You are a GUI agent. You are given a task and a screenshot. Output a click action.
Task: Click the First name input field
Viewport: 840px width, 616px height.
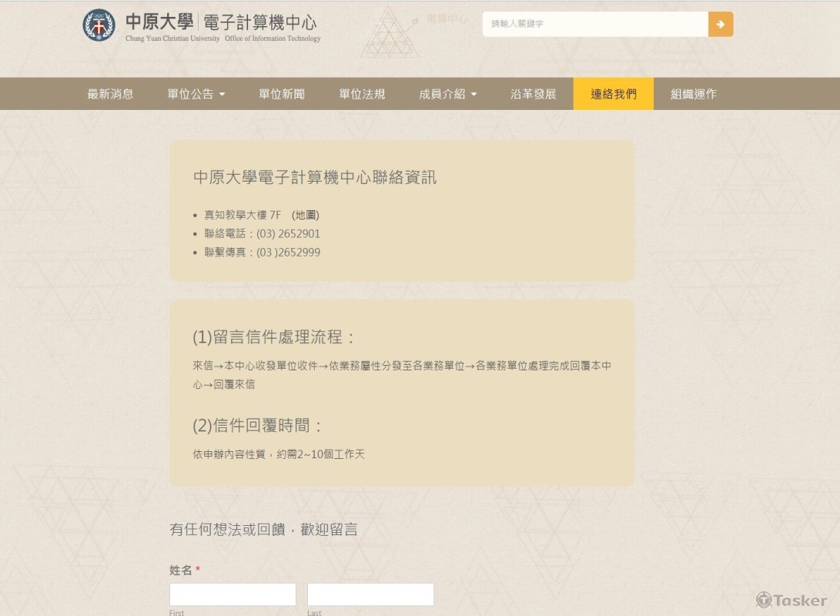point(232,594)
